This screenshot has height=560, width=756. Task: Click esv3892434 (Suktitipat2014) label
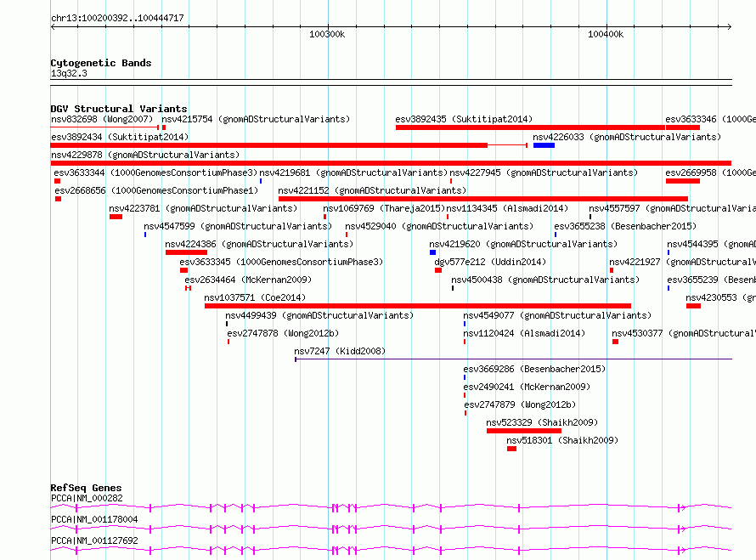point(120,137)
